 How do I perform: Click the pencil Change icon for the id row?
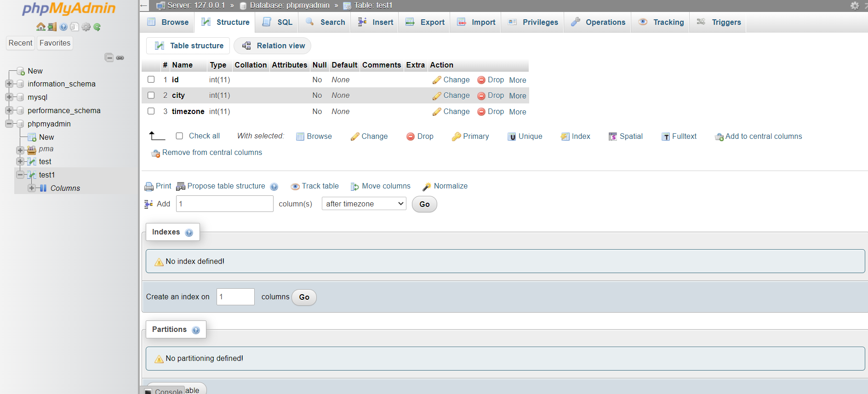[x=437, y=80]
